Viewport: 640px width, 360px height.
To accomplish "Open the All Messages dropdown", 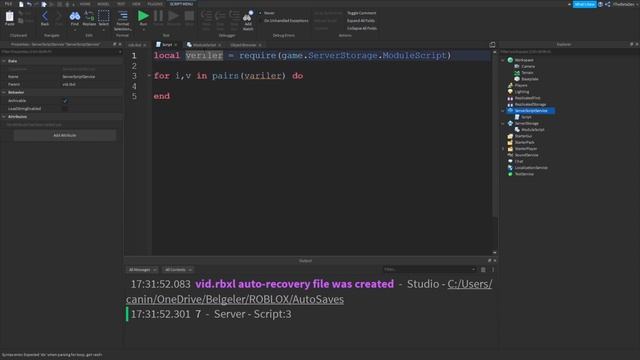I will (x=142, y=270).
